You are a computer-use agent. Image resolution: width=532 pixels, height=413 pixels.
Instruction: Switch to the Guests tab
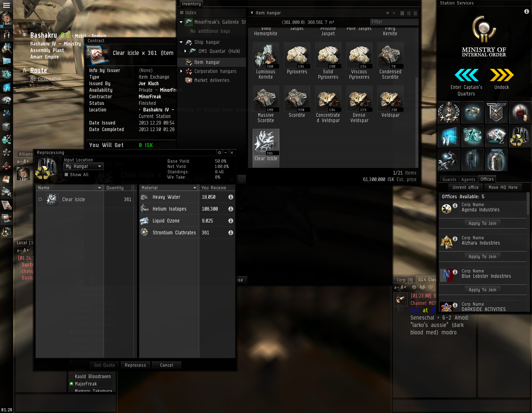[x=449, y=179]
